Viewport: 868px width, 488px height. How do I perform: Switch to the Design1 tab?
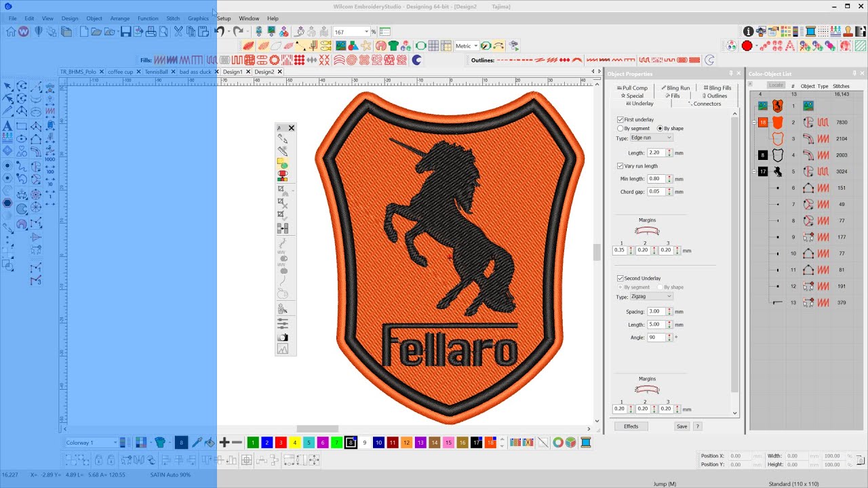(x=233, y=72)
